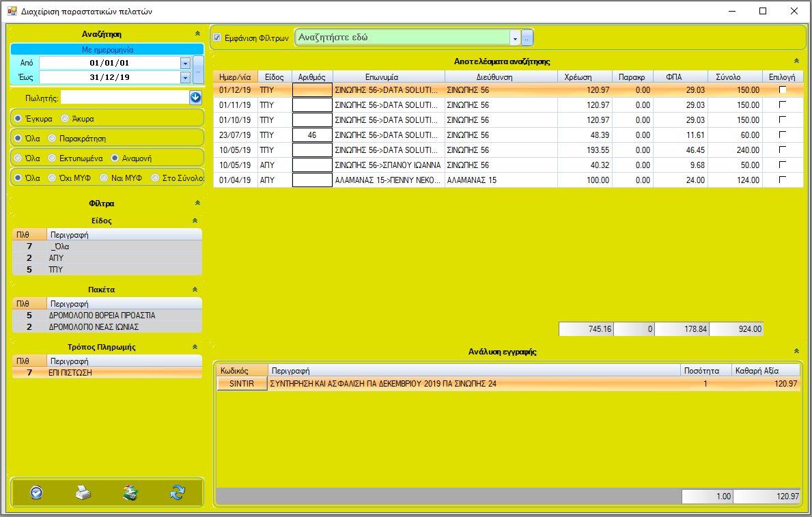Collapse the Ανάλυση εγγραφής section chevron
This screenshot has width=812, height=517.
click(x=796, y=352)
